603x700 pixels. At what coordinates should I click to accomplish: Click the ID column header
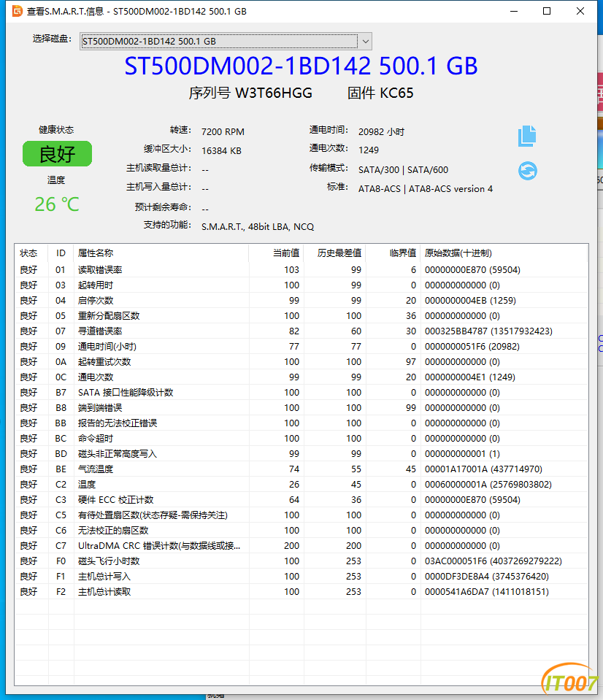tap(61, 253)
